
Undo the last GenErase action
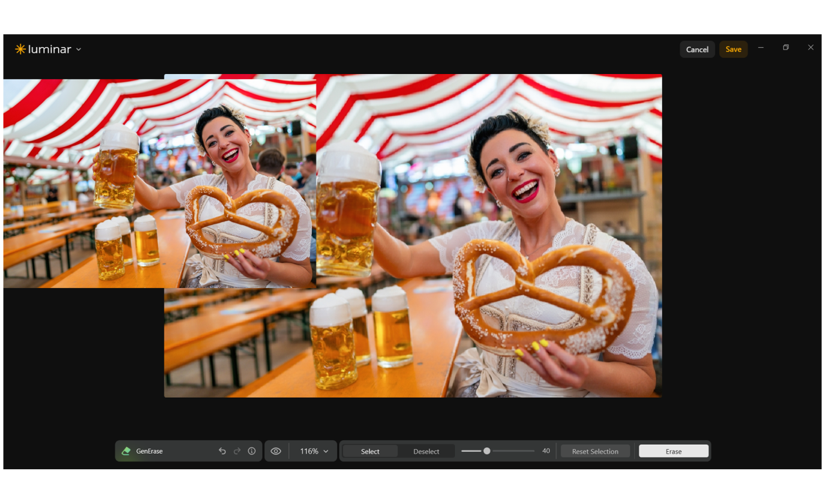click(x=222, y=451)
